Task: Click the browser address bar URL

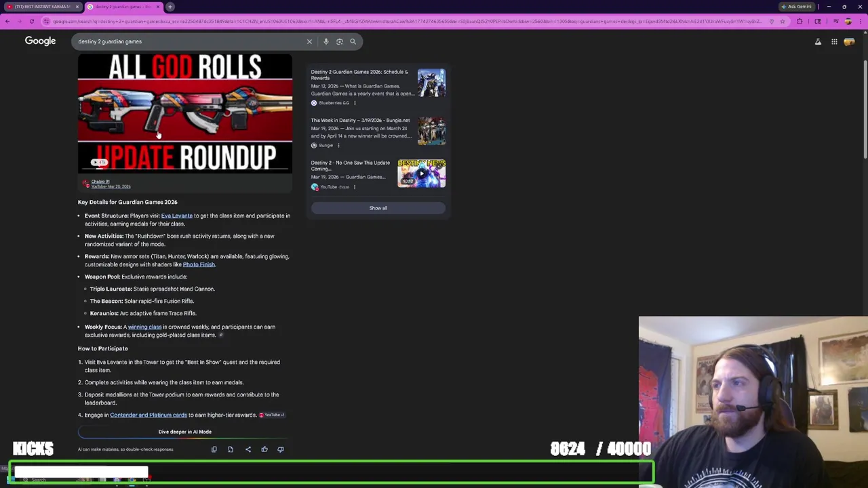Action: 407,21
